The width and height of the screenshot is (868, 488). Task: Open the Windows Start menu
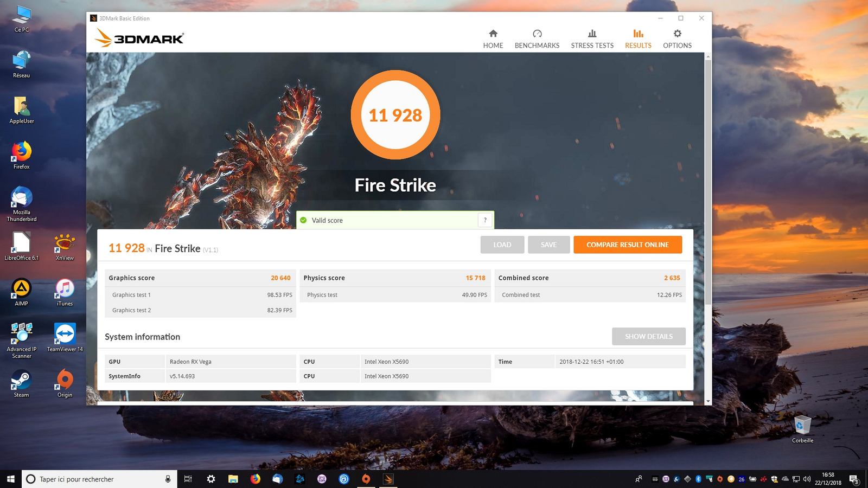[11, 479]
